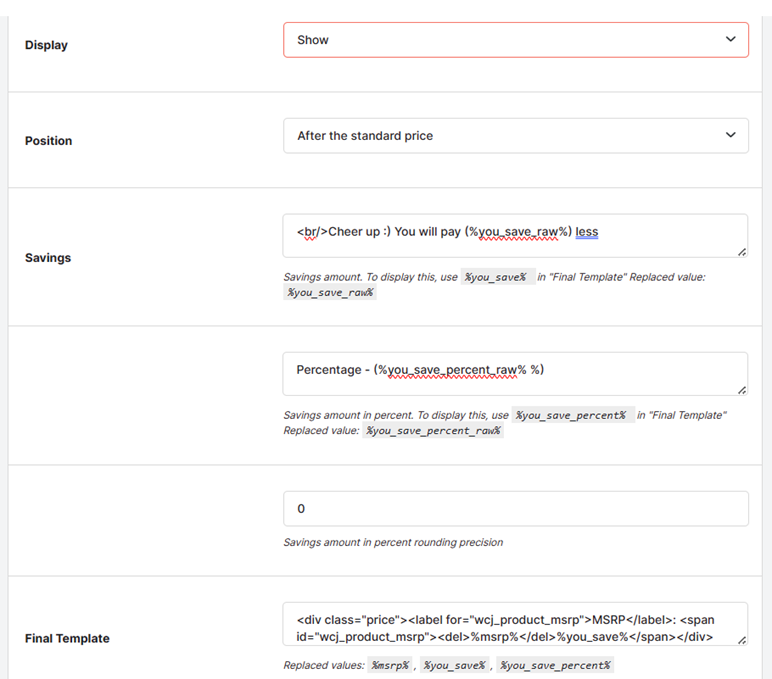Click inside the Final Template textarea

515,624
